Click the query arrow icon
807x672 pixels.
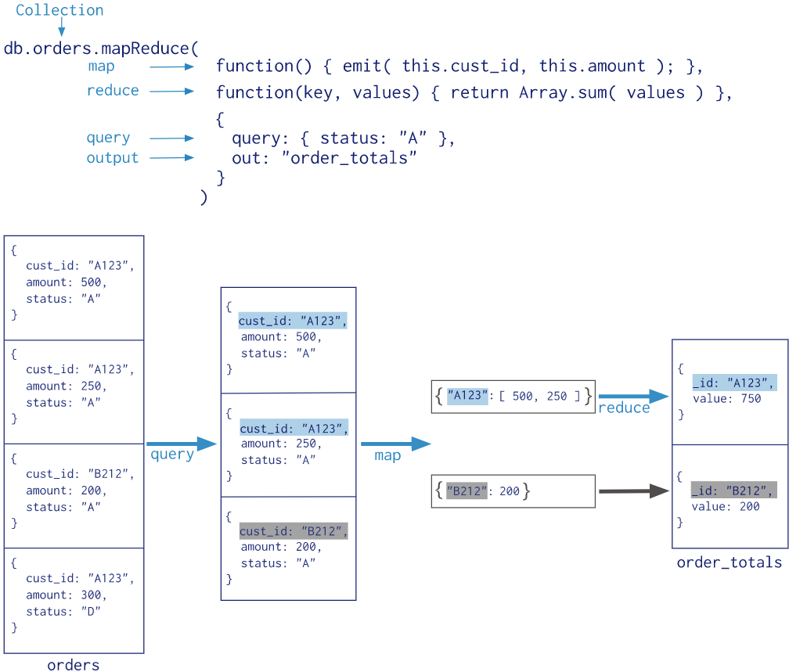174,138
